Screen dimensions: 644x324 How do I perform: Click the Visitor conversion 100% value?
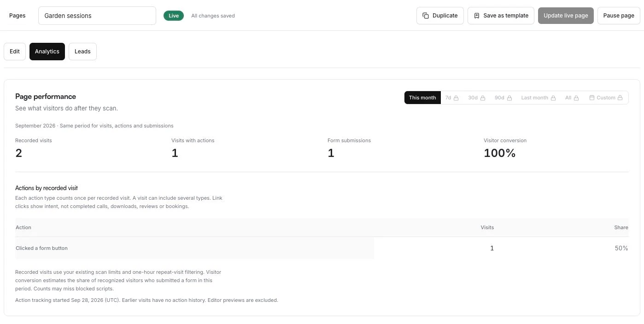click(x=500, y=153)
